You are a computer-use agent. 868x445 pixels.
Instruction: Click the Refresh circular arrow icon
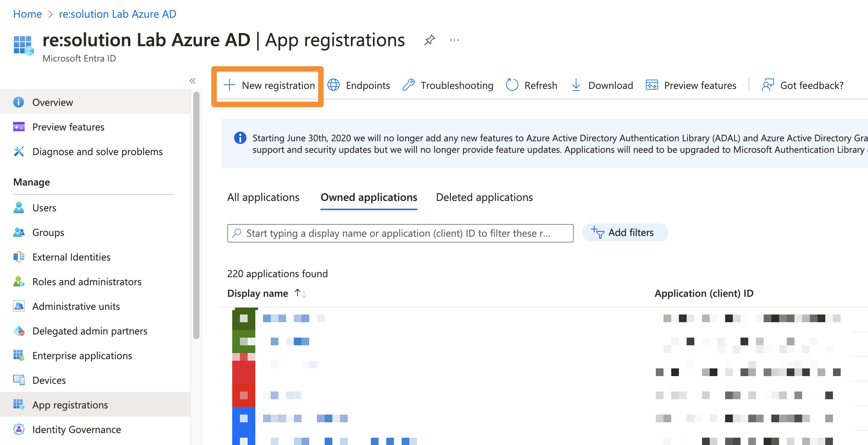[512, 85]
